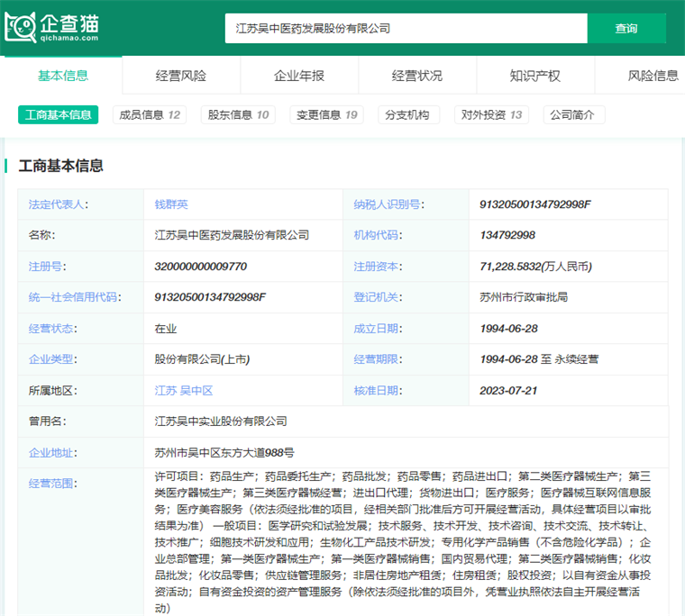Click the 经营范围 label link
Viewport: 685px width, 616px height.
(50, 484)
